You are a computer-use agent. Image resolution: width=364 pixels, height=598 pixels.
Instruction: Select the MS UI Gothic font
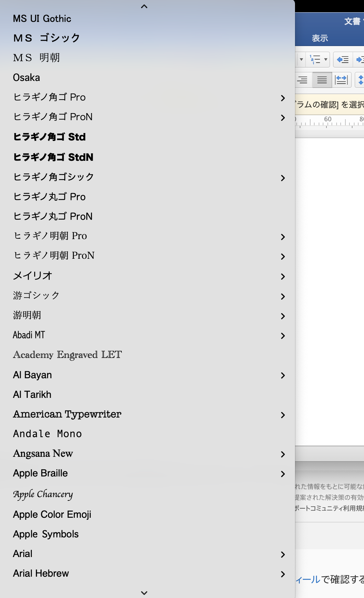tap(147, 19)
